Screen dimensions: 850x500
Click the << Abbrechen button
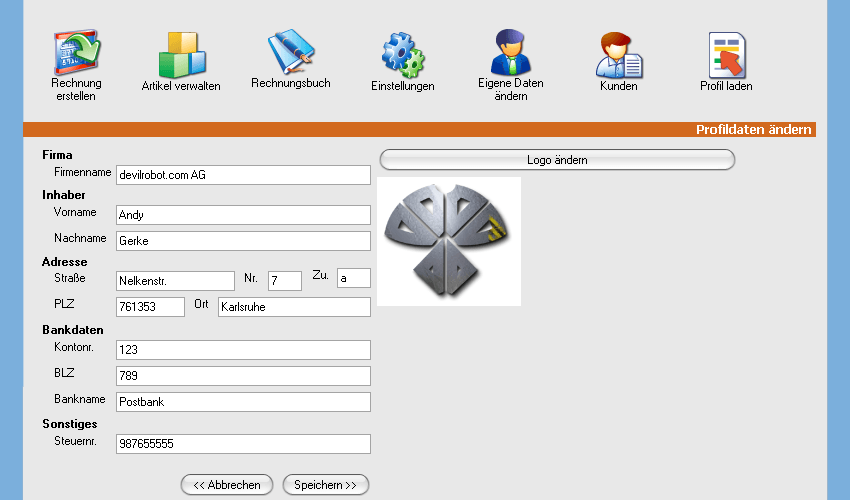[x=227, y=485]
